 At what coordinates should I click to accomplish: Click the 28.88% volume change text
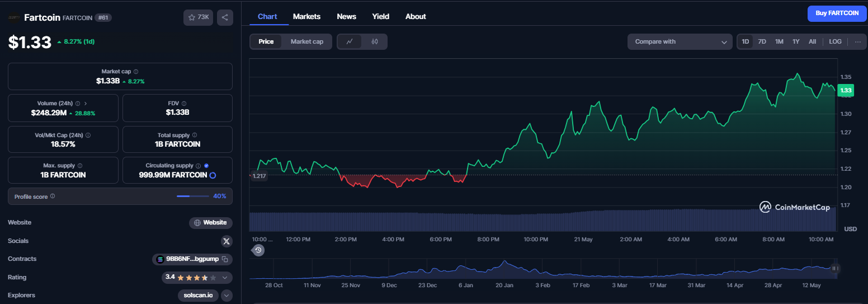pyautogui.click(x=85, y=113)
